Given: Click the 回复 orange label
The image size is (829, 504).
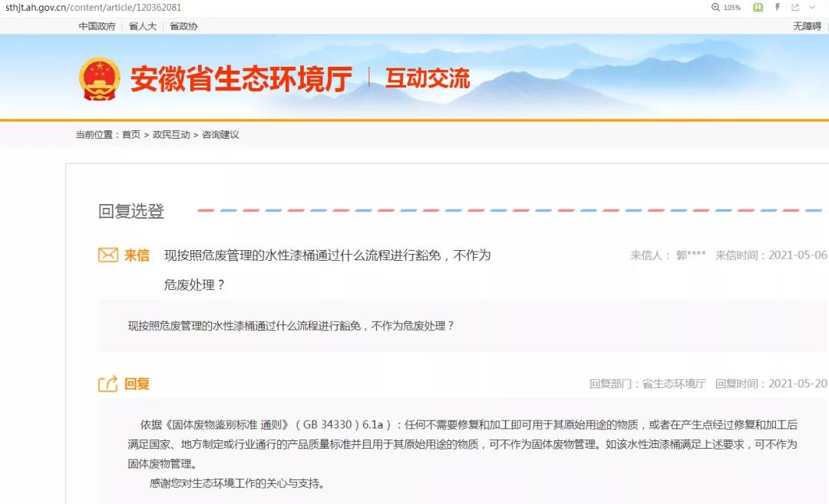Looking at the screenshot, I should [x=137, y=384].
